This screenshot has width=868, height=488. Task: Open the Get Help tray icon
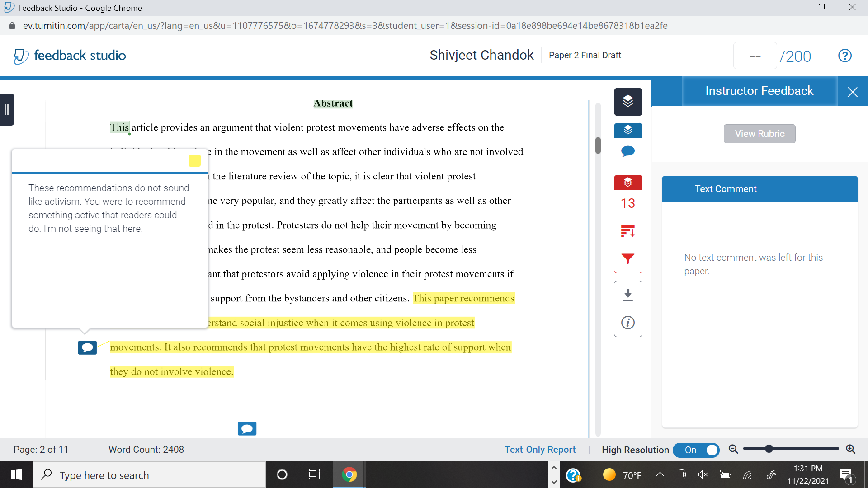coord(573,475)
